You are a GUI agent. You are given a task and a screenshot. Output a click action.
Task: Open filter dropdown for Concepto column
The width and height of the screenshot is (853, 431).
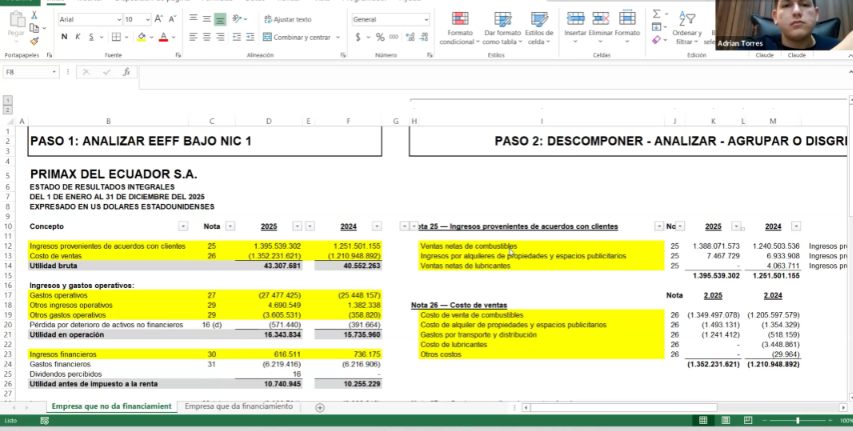(183, 226)
